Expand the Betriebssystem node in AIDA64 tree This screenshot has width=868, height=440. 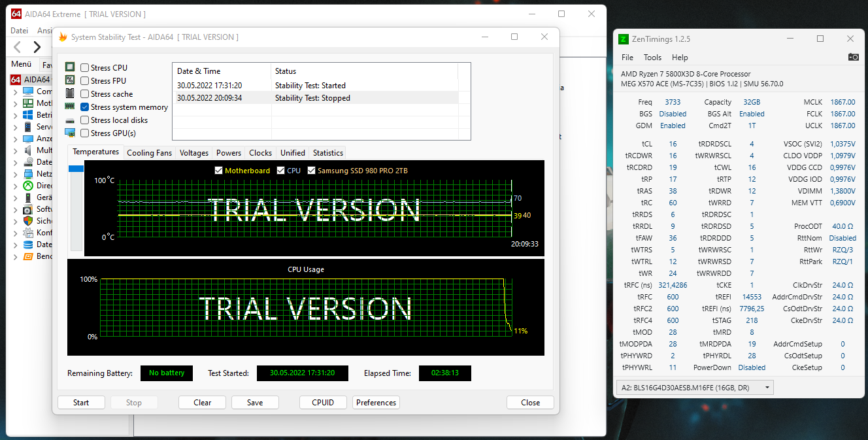coord(16,116)
